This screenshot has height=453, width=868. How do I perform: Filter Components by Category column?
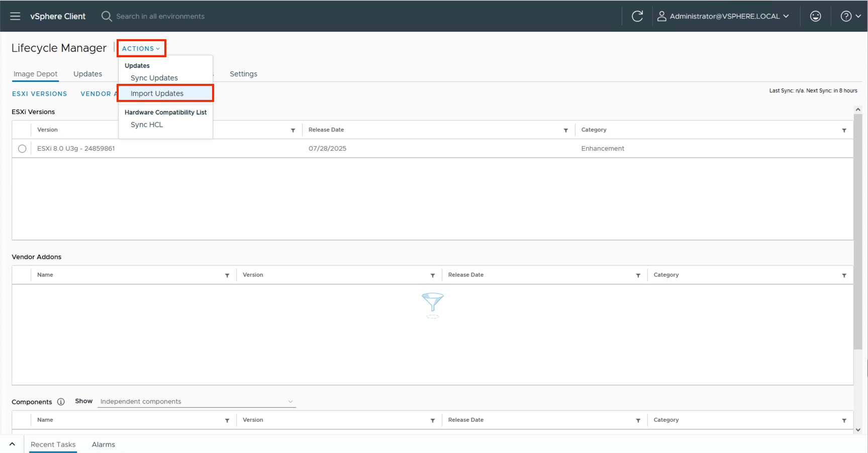coord(844,420)
